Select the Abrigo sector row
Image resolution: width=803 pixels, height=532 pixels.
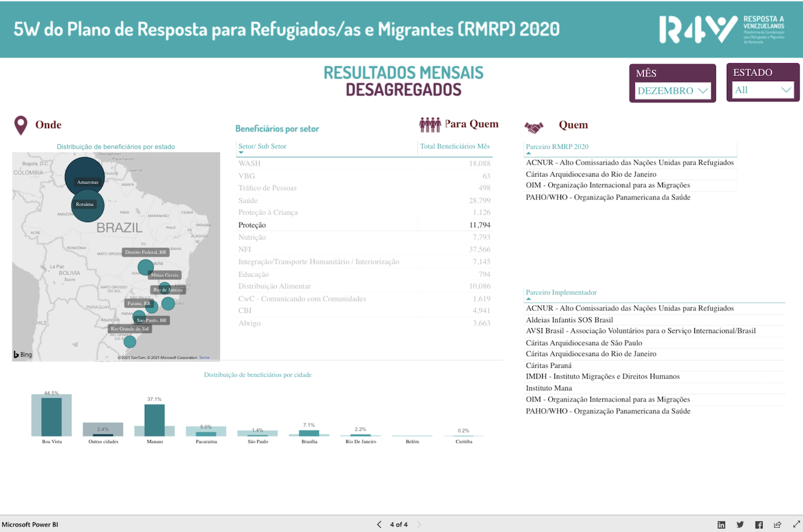(x=364, y=323)
